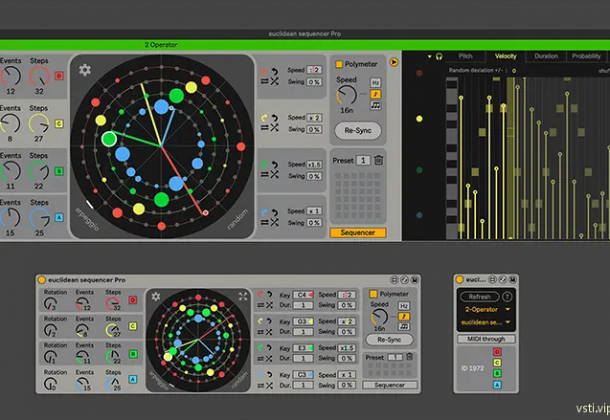Select the green lane dot in the velocity editor
This screenshot has width=610, height=420.
pyautogui.click(x=419, y=170)
